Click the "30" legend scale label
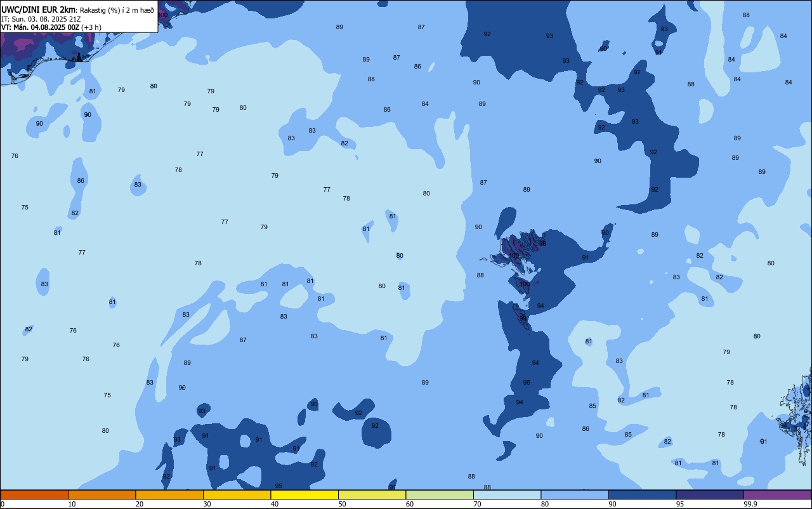 [207, 504]
